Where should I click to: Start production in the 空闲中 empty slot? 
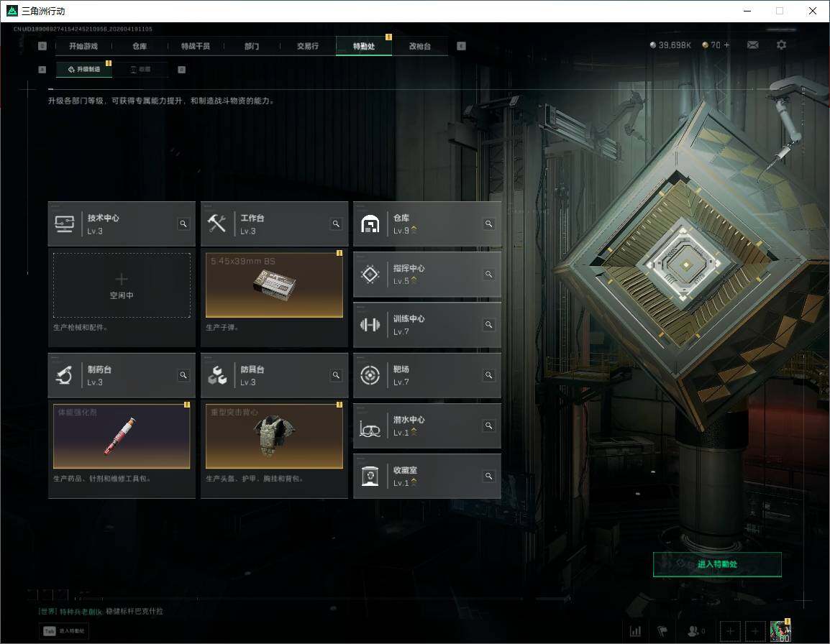122,286
